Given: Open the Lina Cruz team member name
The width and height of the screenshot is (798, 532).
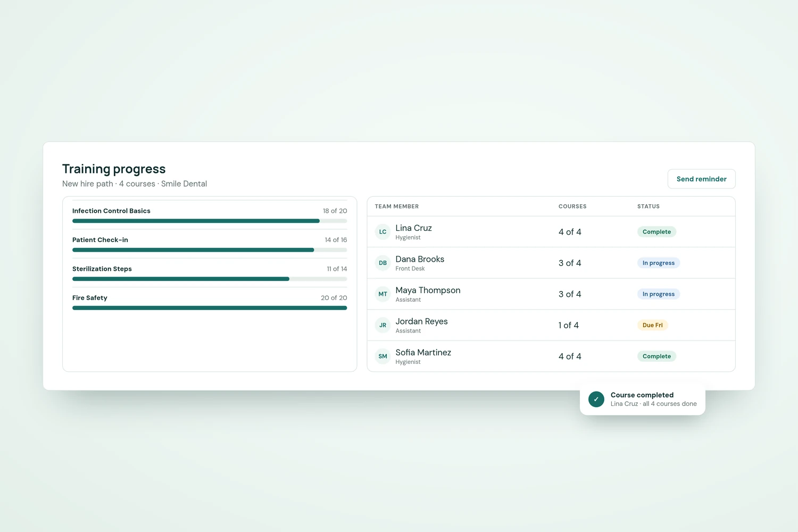Looking at the screenshot, I should (x=413, y=228).
